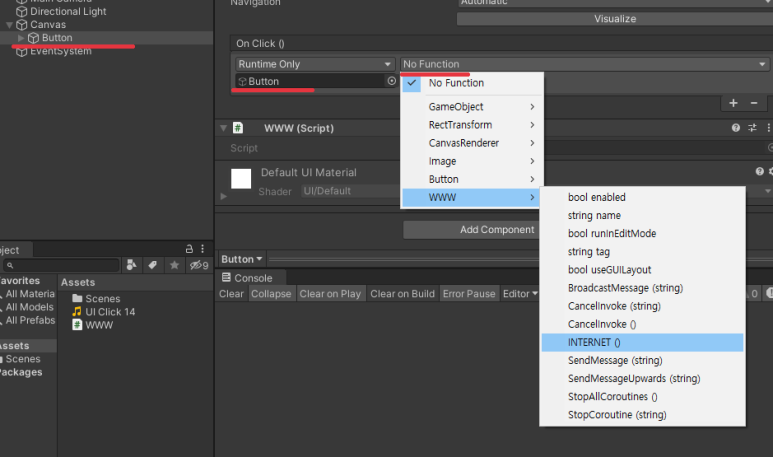Choose SendMessage (string) function
The width and height of the screenshot is (773, 457).
642,360
